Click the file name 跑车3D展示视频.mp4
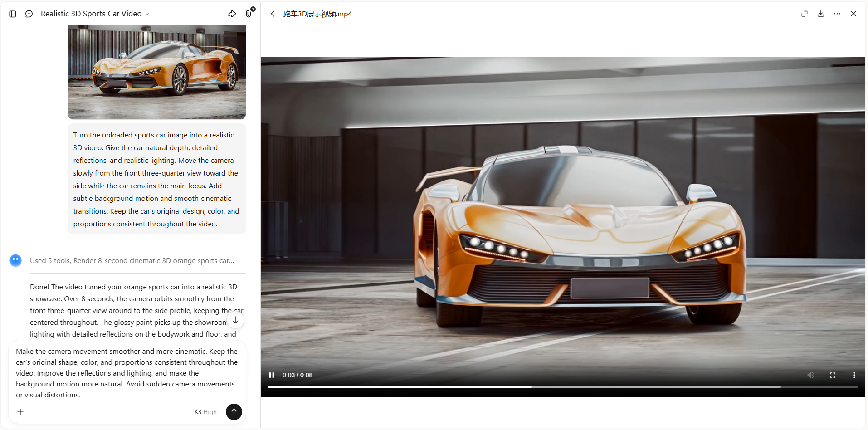 pyautogui.click(x=317, y=14)
